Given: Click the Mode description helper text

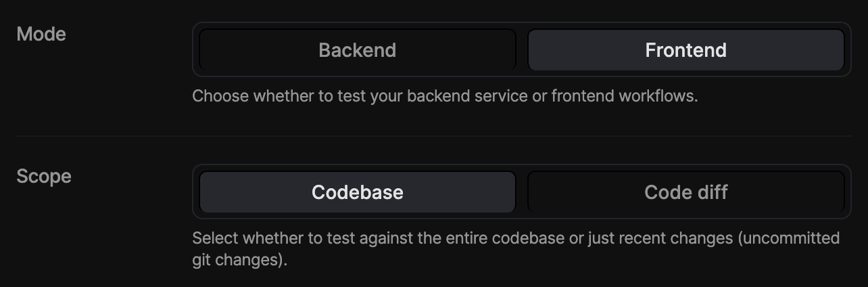Looking at the screenshot, I should click(x=445, y=96).
